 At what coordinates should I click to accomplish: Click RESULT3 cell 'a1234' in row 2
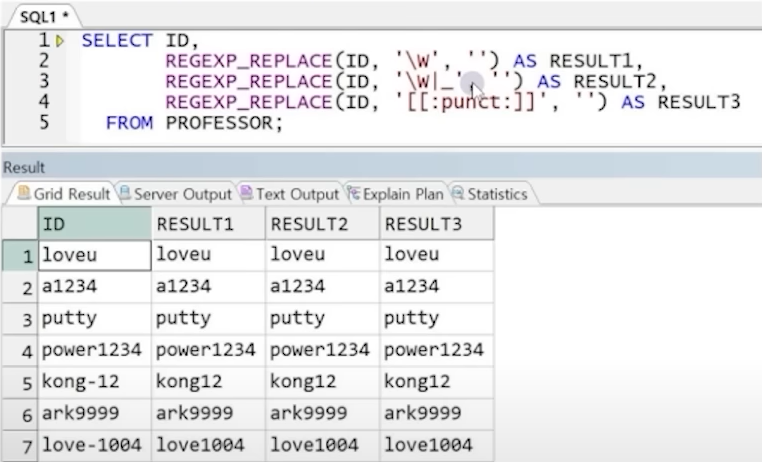tap(437, 287)
